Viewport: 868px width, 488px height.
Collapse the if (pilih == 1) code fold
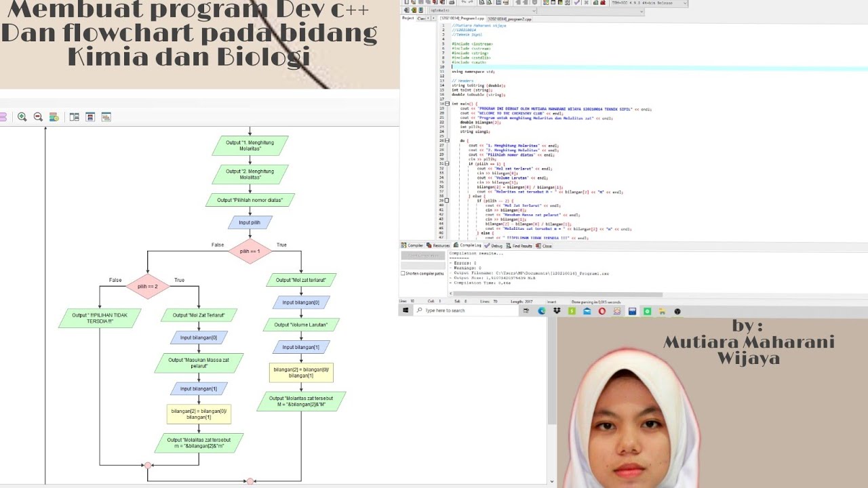click(448, 163)
